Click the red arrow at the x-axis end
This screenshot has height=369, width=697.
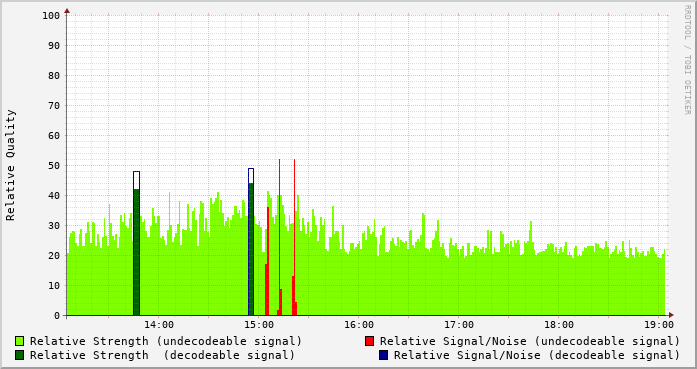coord(671,315)
